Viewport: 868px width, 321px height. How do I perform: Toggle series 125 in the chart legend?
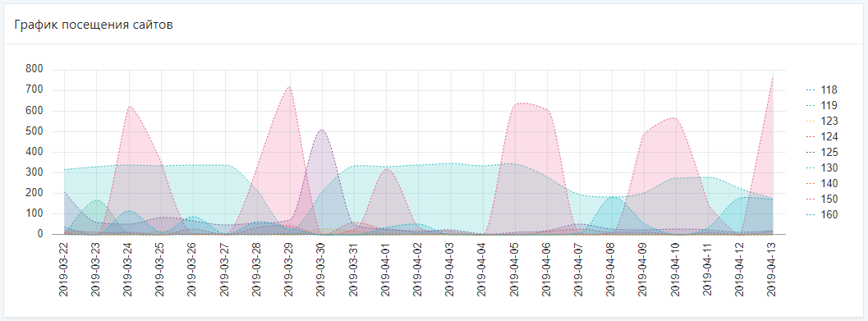point(821,152)
